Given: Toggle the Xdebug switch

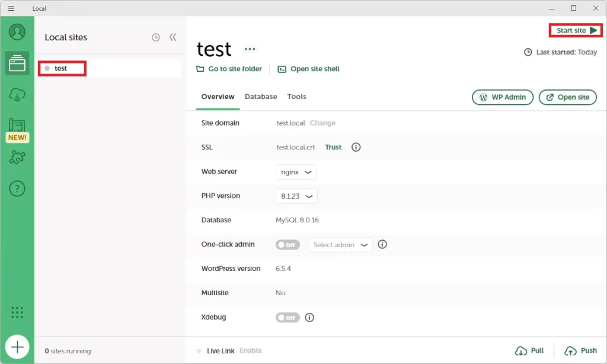Looking at the screenshot, I should (287, 318).
